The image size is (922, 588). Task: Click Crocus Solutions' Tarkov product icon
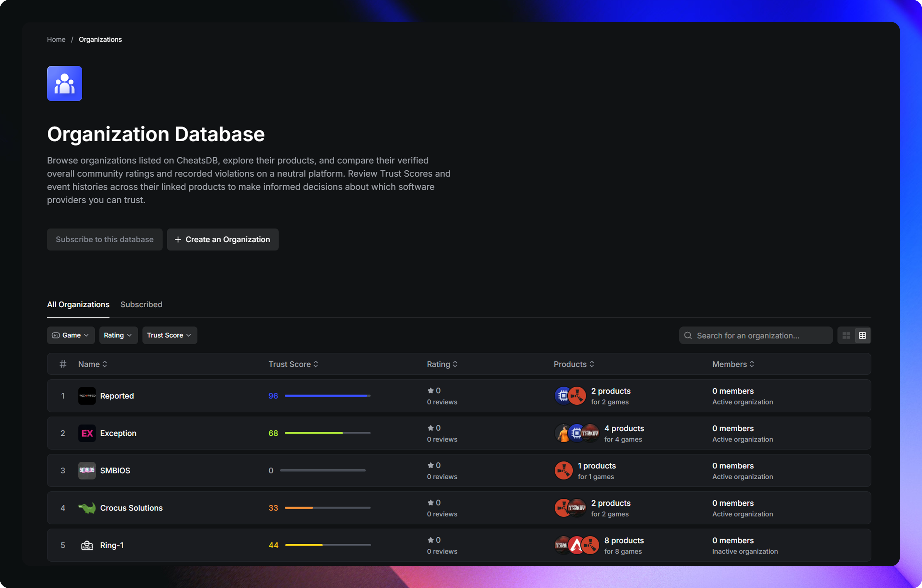(577, 508)
